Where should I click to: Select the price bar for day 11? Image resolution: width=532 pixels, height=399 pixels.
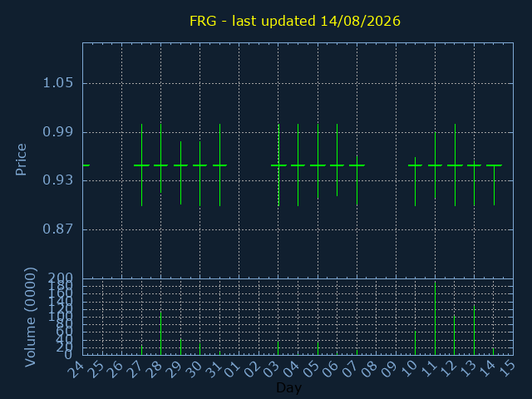pyautogui.click(x=435, y=165)
